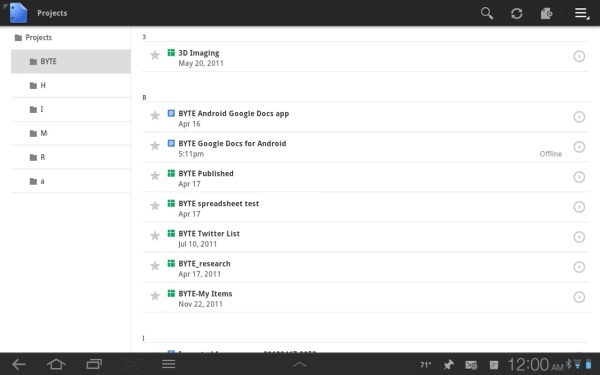
Task: Star BYTE Twitter List
Action: [155, 236]
